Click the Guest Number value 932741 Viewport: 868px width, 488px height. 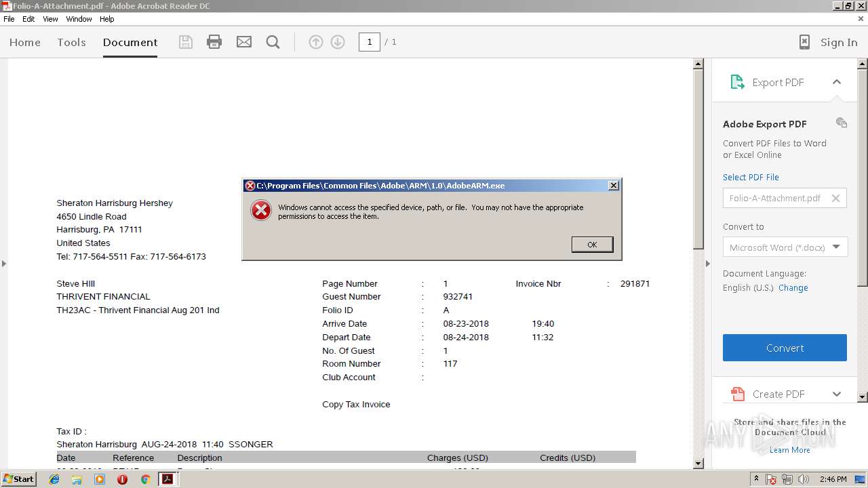click(x=458, y=297)
